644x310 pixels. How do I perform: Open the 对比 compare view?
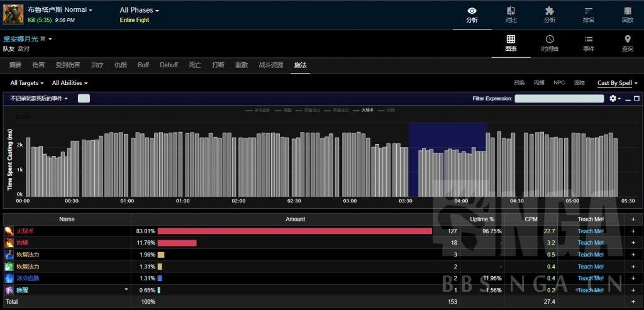click(511, 14)
